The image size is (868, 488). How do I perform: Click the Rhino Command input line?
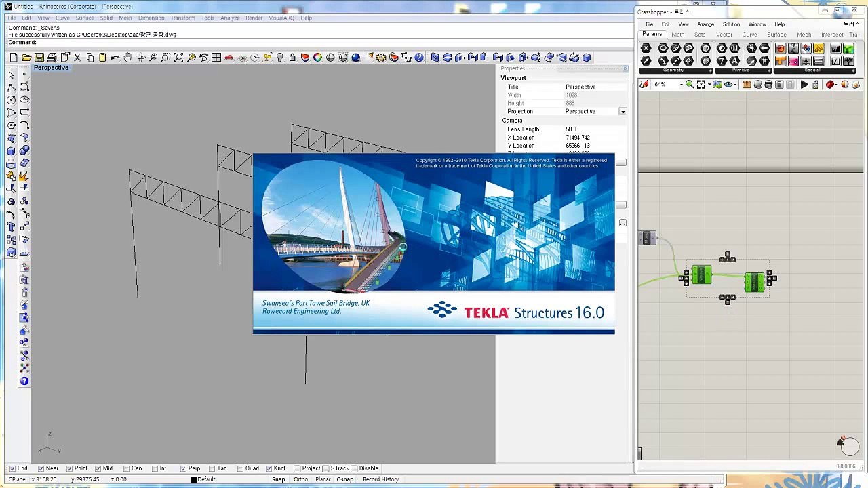point(319,43)
